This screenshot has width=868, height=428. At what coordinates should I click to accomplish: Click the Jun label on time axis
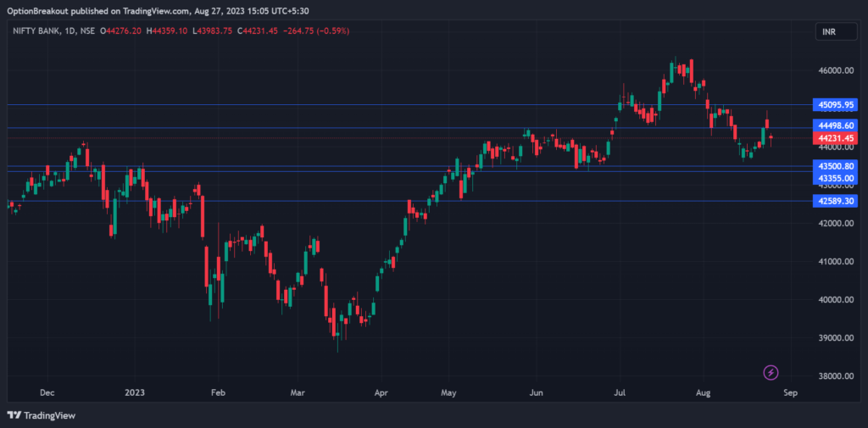[536, 392]
